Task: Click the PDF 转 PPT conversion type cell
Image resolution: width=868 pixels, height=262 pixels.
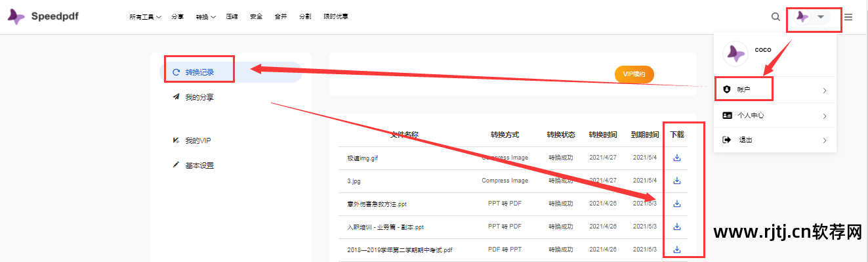Action: point(505,250)
